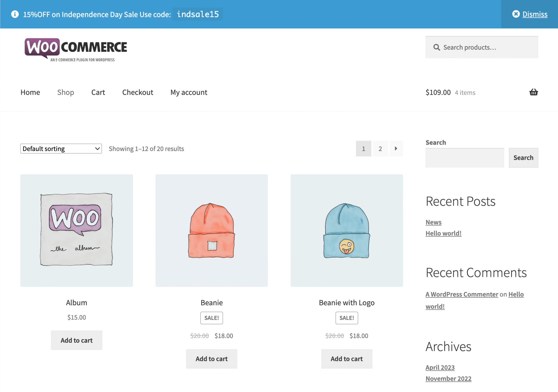Click the info icon in sale banner

[15, 14]
